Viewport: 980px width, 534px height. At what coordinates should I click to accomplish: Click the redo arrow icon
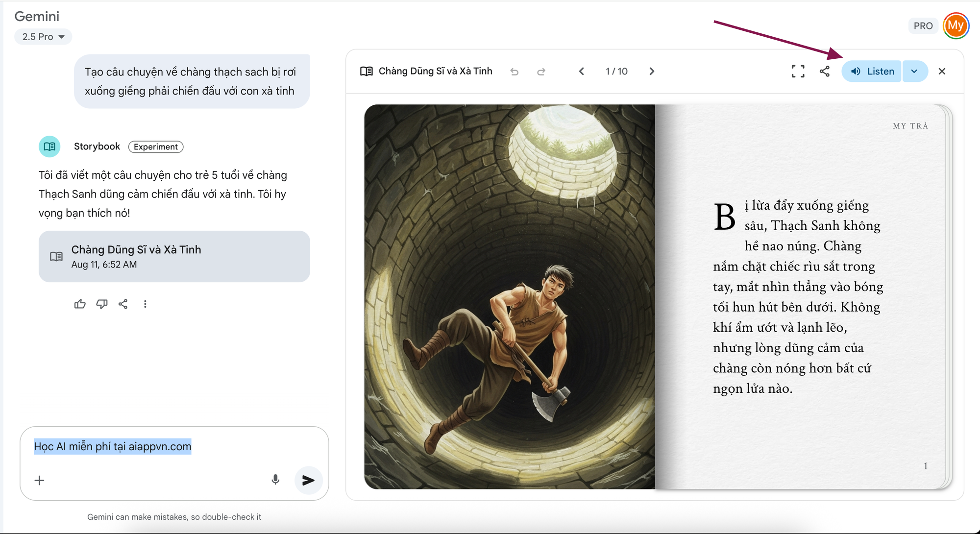541,72
